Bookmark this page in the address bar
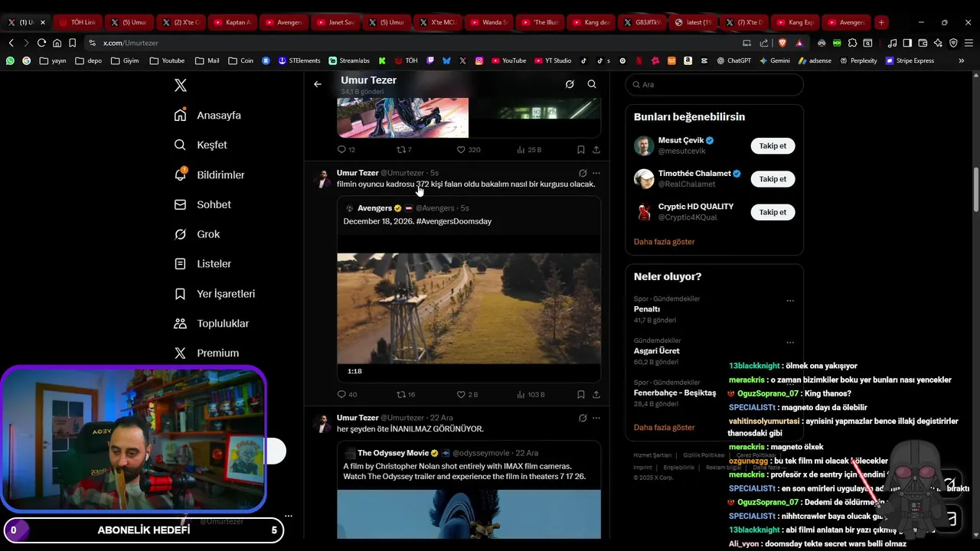This screenshot has width=980, height=551. coord(72,43)
